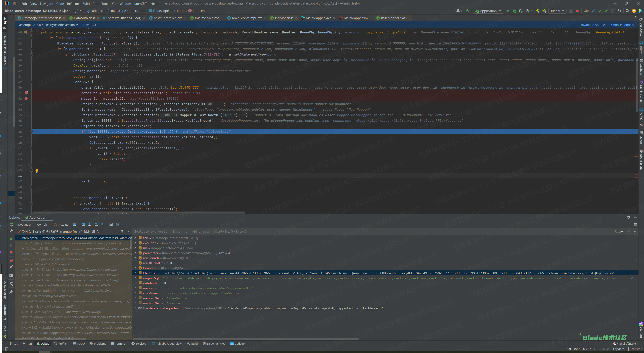Click Download Sources link
The width and height of the screenshot is (644, 353).
pyautogui.click(x=592, y=25)
